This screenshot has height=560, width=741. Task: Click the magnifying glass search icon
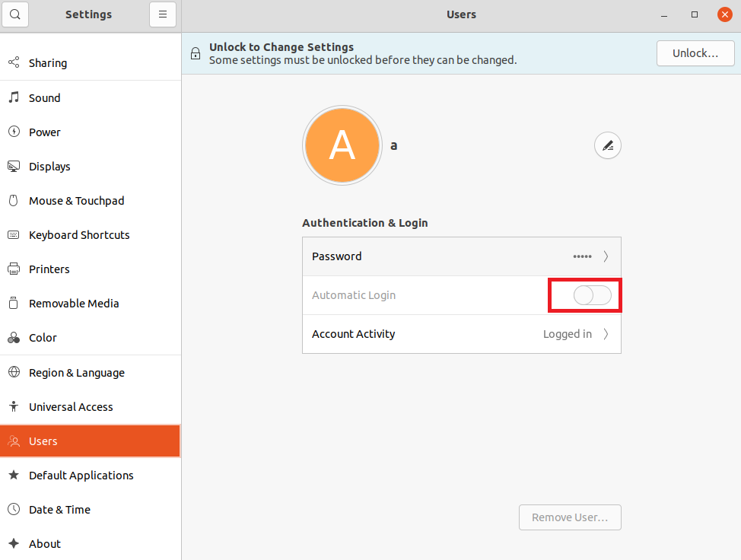pyautogui.click(x=15, y=14)
